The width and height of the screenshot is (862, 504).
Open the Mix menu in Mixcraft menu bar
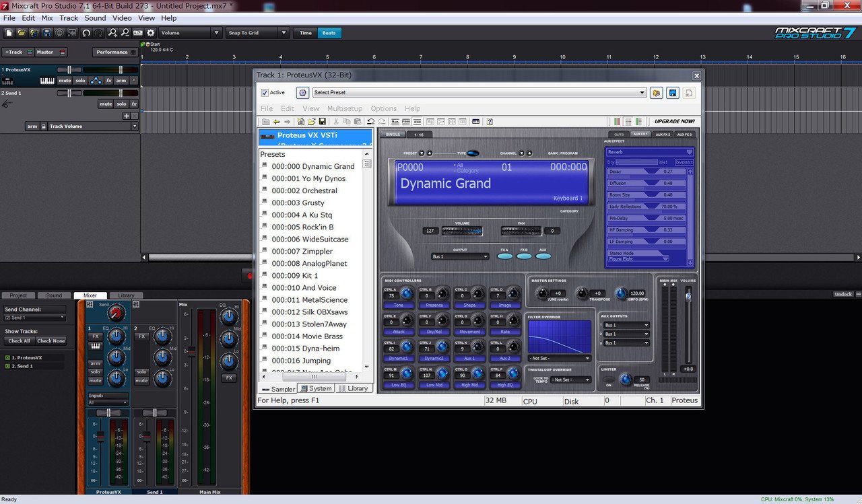47,18
